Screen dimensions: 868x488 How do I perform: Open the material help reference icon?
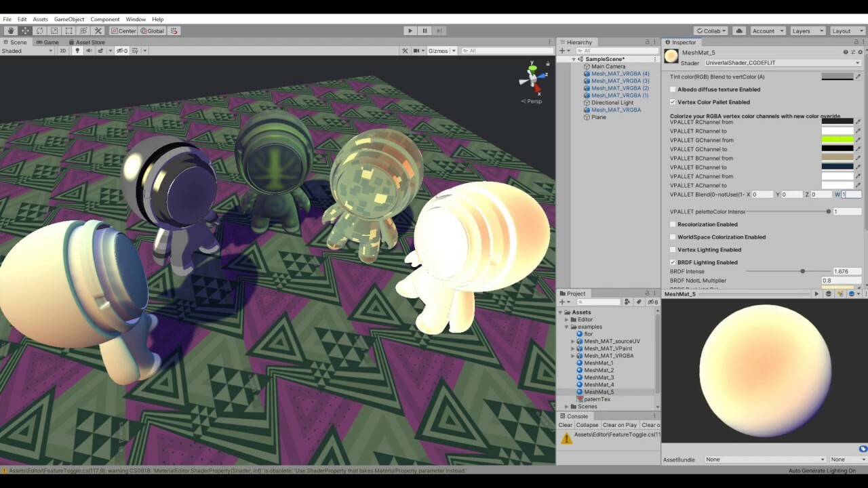coord(846,52)
